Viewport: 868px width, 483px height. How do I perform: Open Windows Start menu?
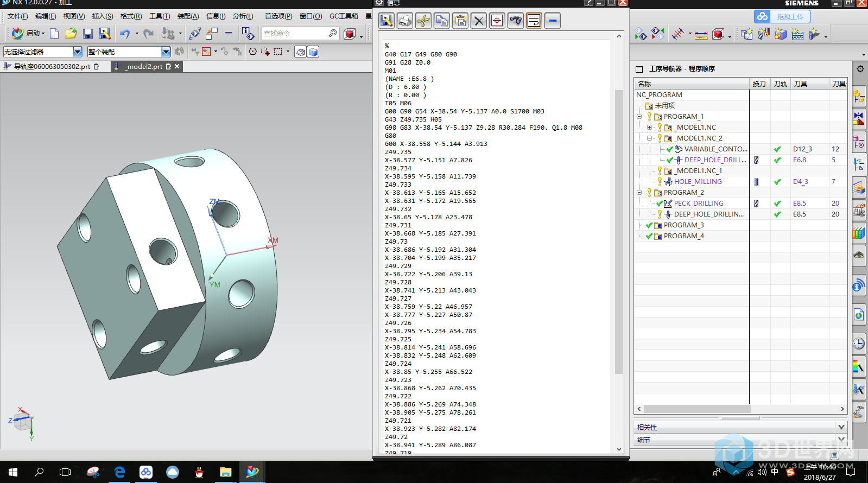pos(13,472)
